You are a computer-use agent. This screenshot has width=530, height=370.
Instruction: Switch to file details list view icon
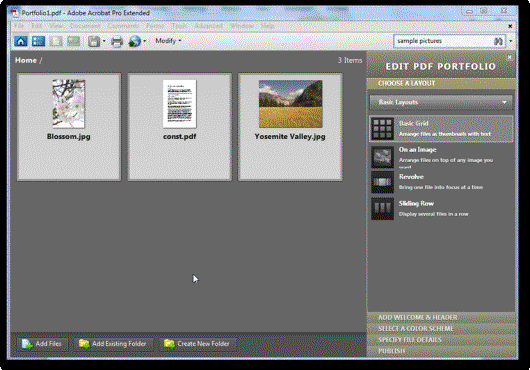(x=38, y=41)
